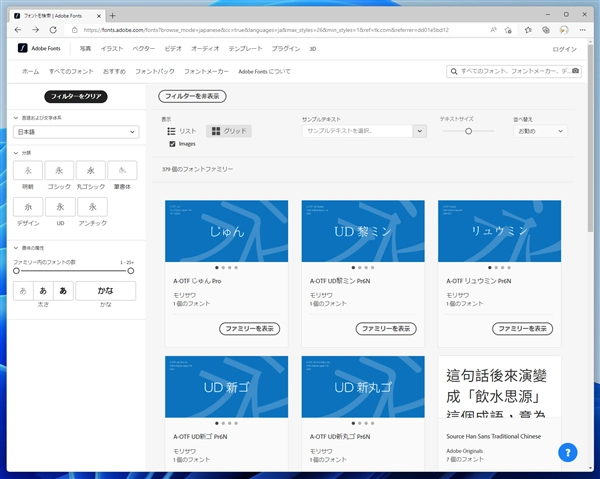Select the デザイン classification tile

coord(28,207)
